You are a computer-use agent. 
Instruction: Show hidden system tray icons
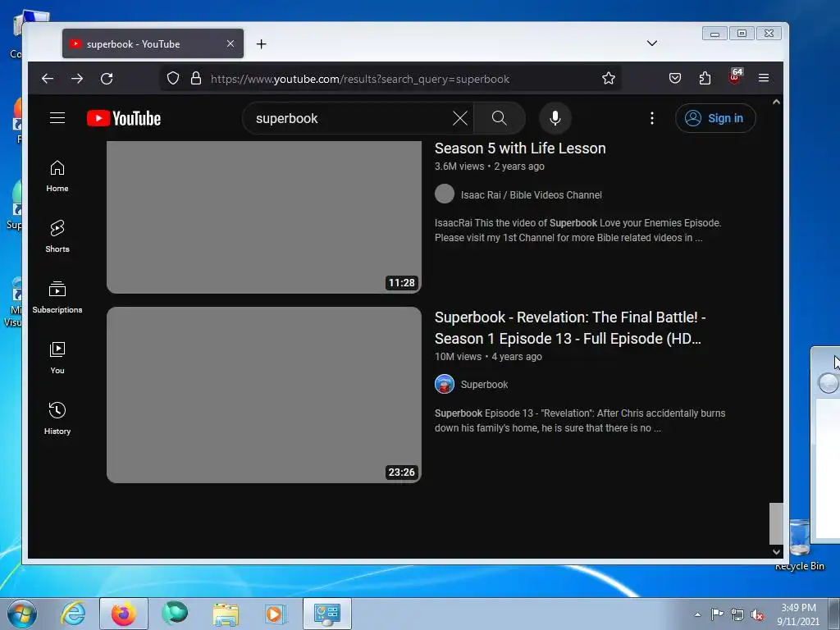tap(697, 614)
